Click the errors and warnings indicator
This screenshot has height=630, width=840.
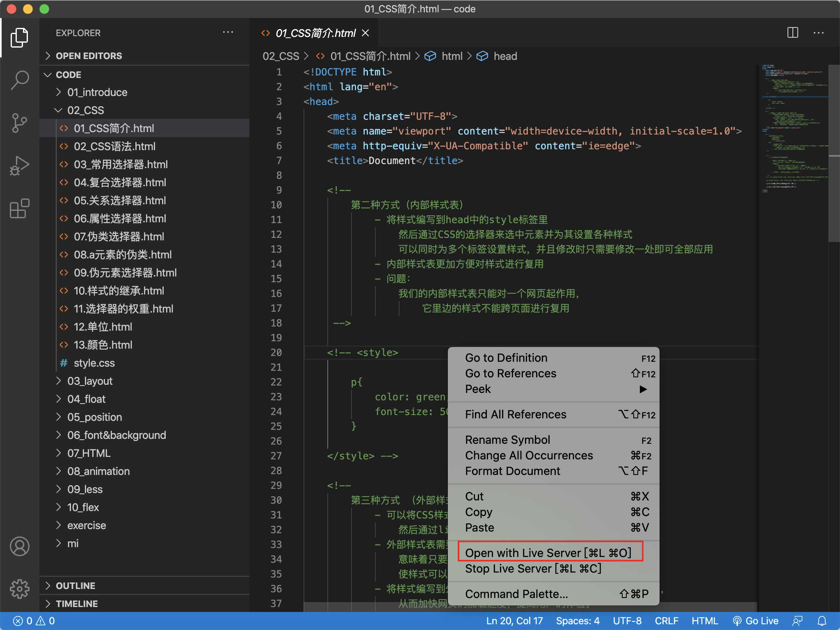[x=33, y=621]
